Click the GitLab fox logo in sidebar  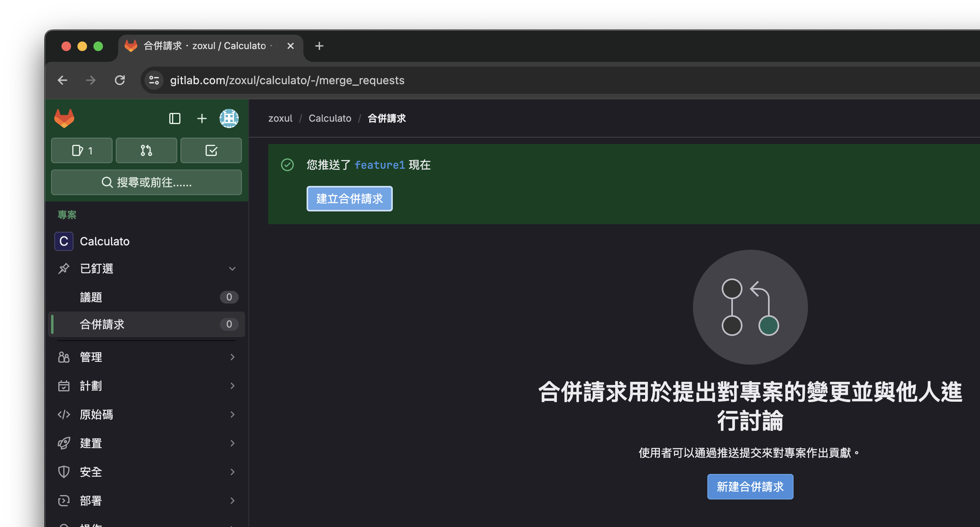64,118
